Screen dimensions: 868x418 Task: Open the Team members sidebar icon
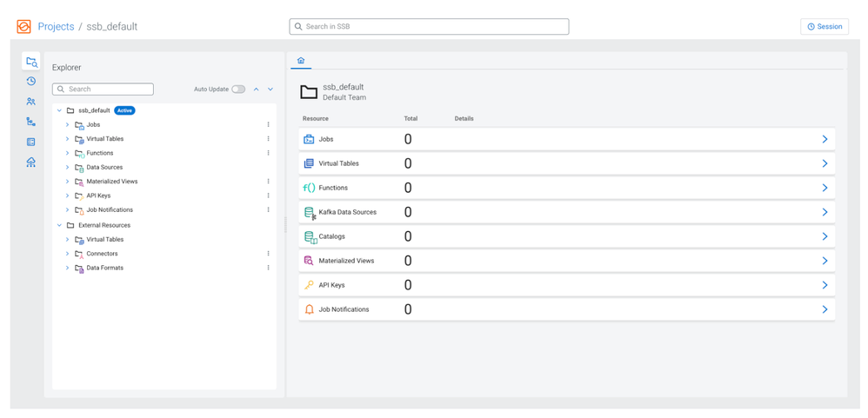point(31,102)
